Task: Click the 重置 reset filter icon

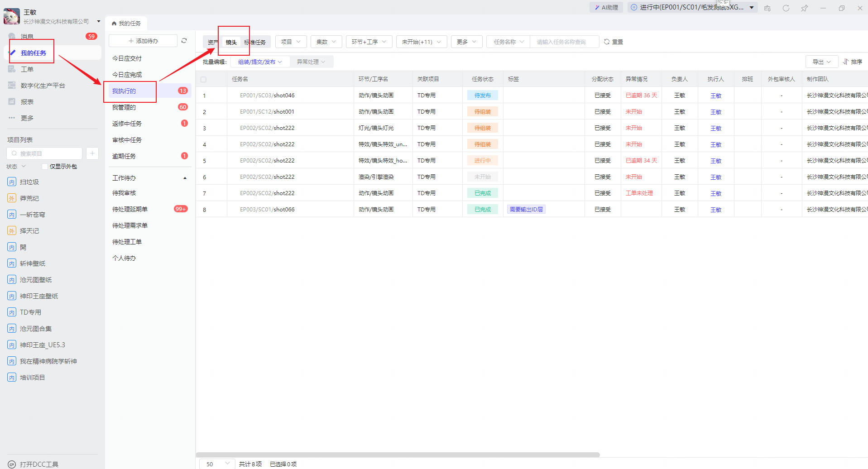Action: pyautogui.click(x=607, y=42)
